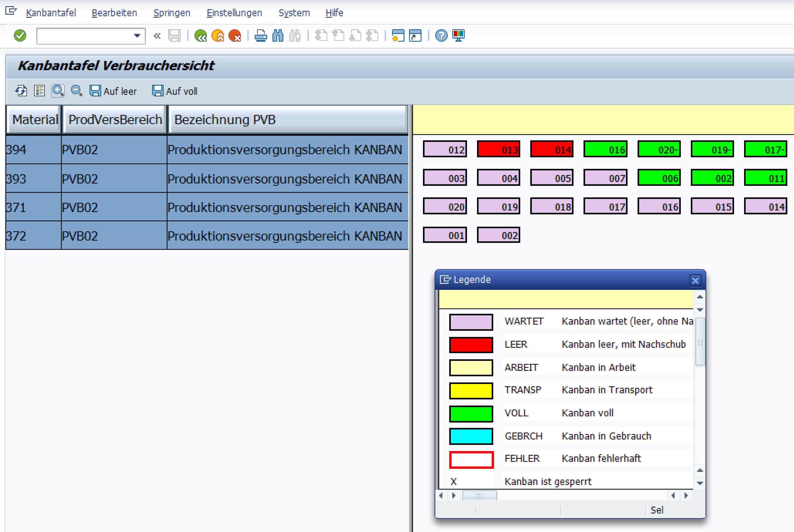Click the Legend list icon in the board toolbar
Image resolution: width=794 pixels, height=532 pixels.
pyautogui.click(x=39, y=91)
